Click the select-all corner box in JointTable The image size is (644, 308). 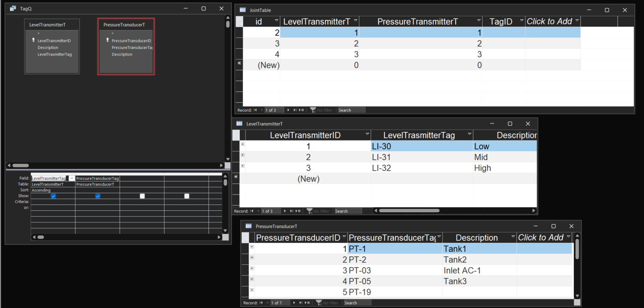(239, 22)
